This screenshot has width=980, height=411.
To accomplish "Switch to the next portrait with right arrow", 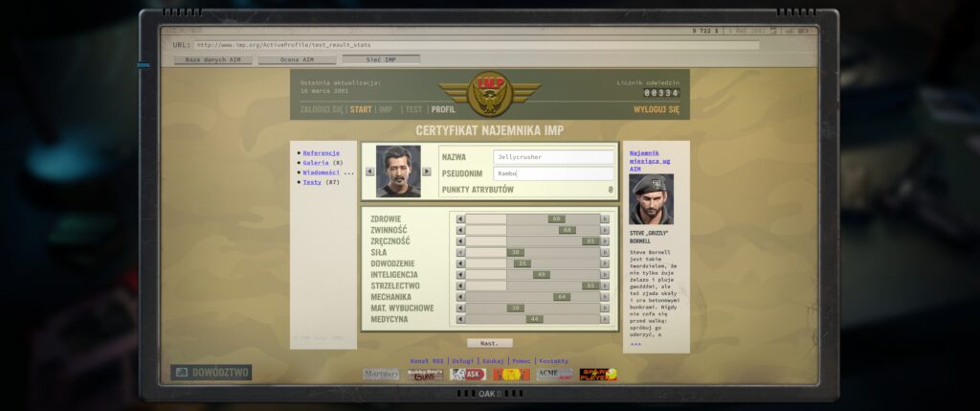I will [x=427, y=171].
